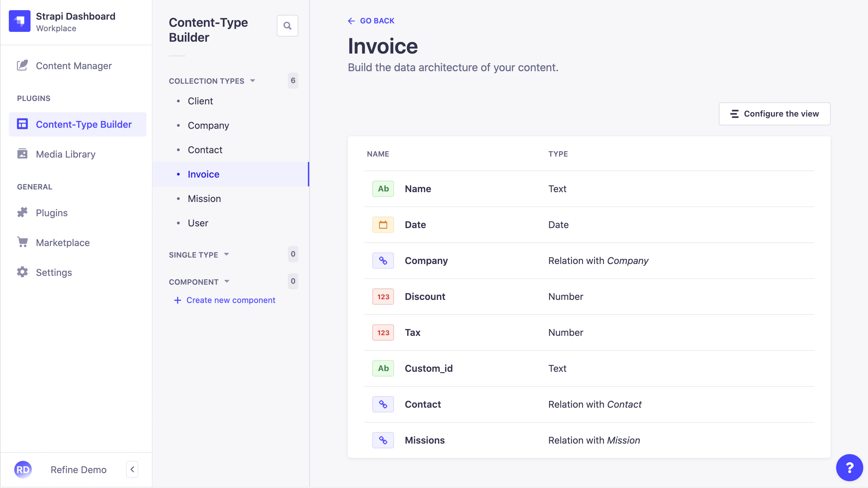Select the Invoice collection type
This screenshot has width=868, height=488.
[203, 174]
